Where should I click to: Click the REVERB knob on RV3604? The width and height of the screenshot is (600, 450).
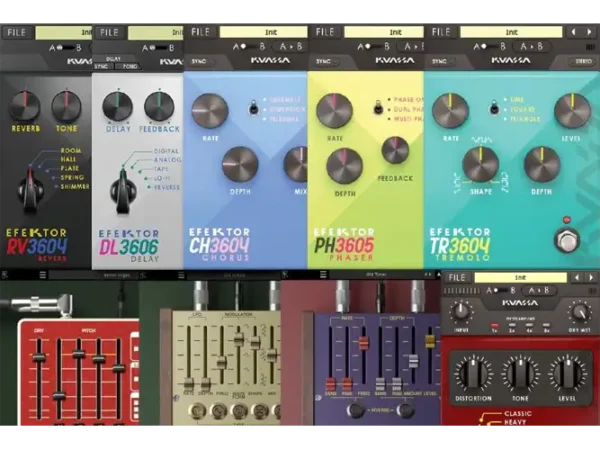(x=25, y=106)
